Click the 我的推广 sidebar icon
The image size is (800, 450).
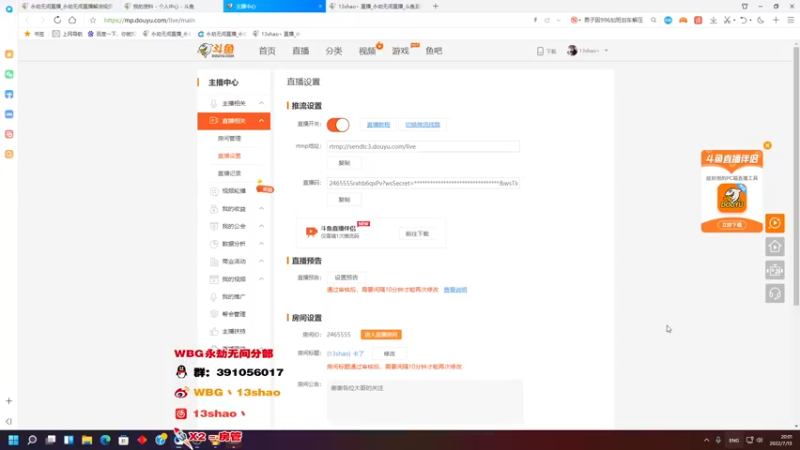click(214, 296)
